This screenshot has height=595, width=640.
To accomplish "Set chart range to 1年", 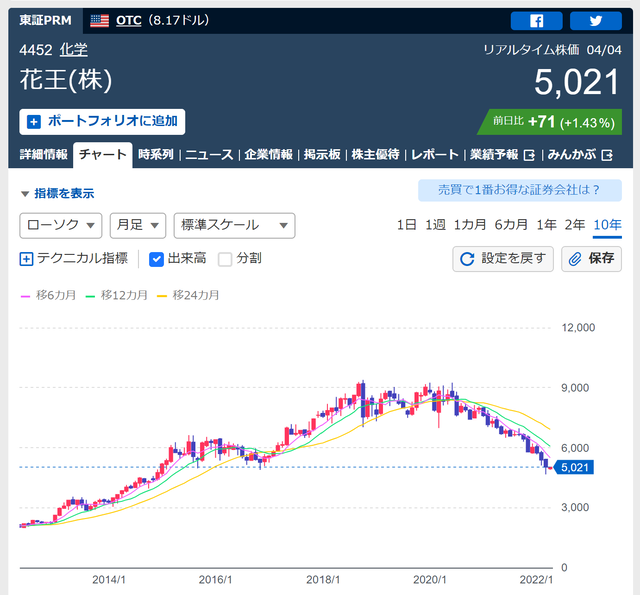I will (x=546, y=225).
